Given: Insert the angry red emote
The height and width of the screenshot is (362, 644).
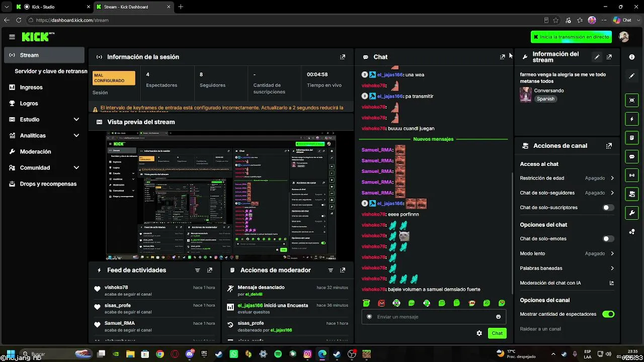Looking at the screenshot, I should [x=381, y=303].
